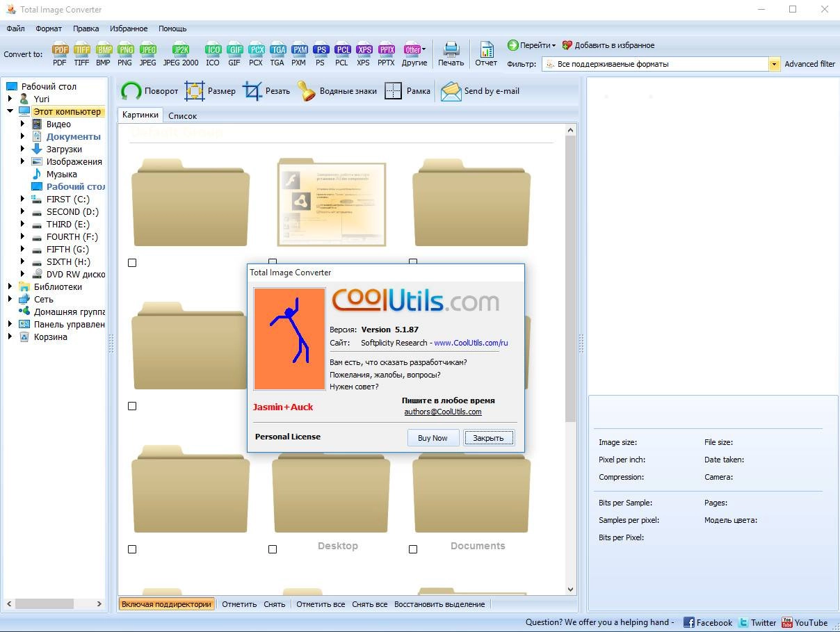
Task: Click Advanced filter
Action: (809, 64)
